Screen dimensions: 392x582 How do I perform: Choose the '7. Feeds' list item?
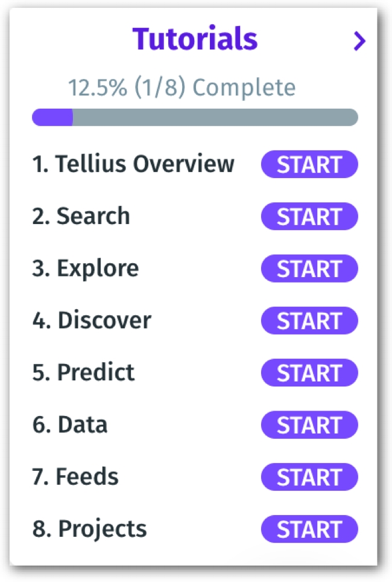pyautogui.click(x=75, y=477)
